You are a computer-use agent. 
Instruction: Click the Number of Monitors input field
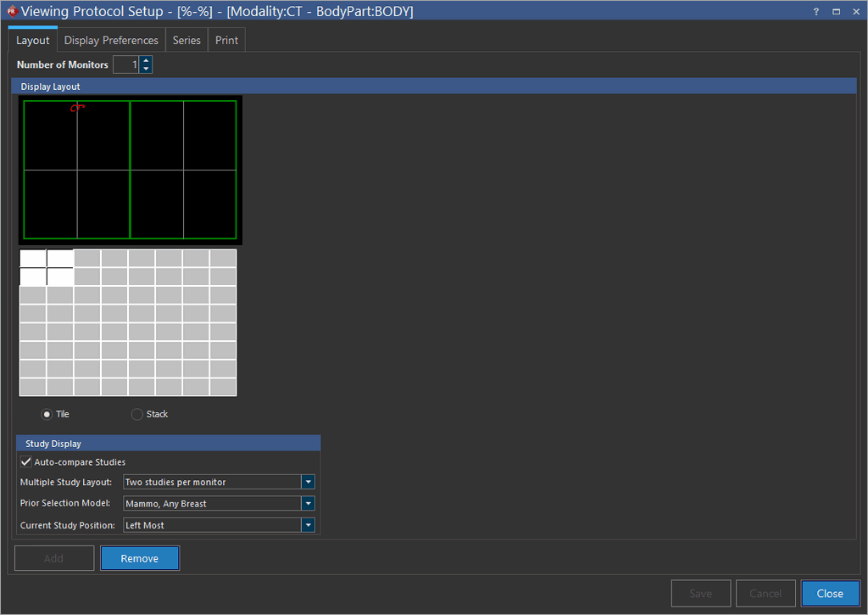click(x=125, y=64)
